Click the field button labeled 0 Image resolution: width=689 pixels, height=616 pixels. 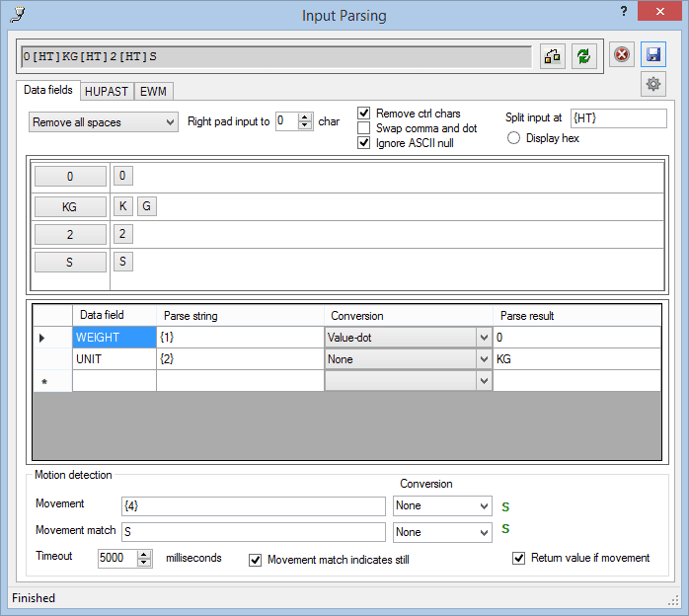point(70,176)
